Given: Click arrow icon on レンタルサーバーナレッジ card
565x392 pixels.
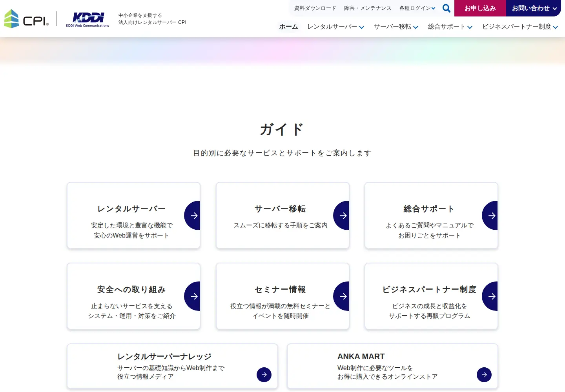Looking at the screenshot, I should [264, 375].
